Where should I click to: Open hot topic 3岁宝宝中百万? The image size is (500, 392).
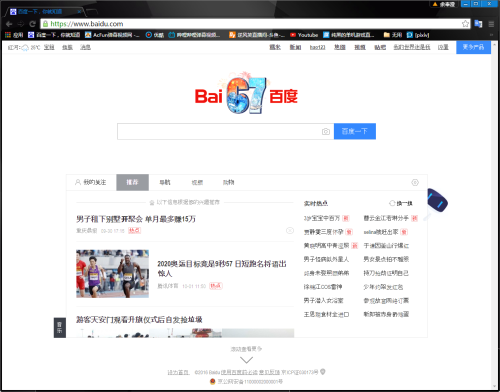pyautogui.click(x=322, y=218)
